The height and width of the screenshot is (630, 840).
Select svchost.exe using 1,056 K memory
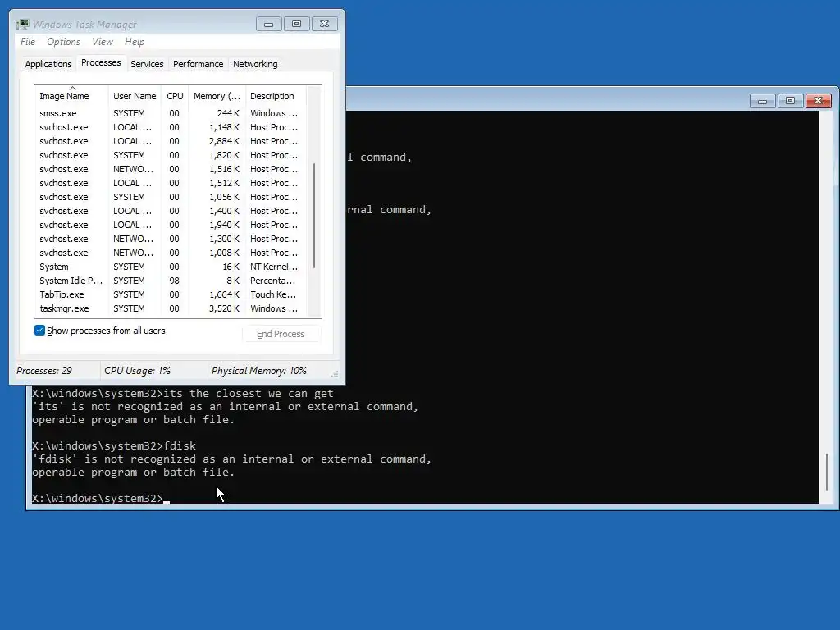pyautogui.click(x=170, y=197)
